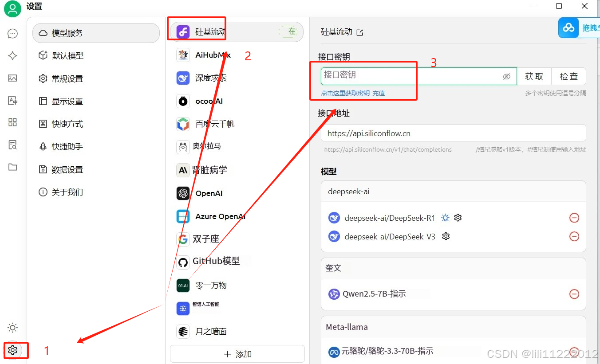
Task: Open 硅基流动 external link icon
Action: coord(360,32)
